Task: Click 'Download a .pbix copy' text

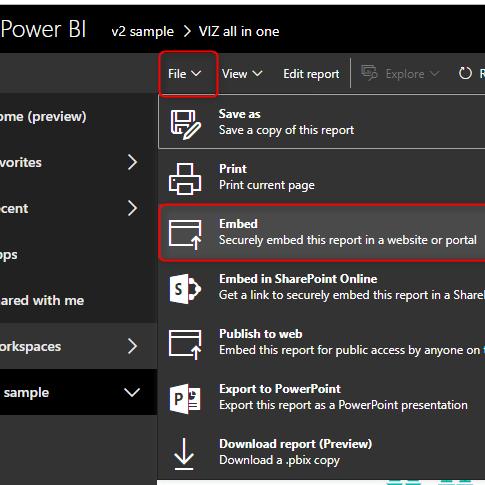Action: click(x=279, y=460)
